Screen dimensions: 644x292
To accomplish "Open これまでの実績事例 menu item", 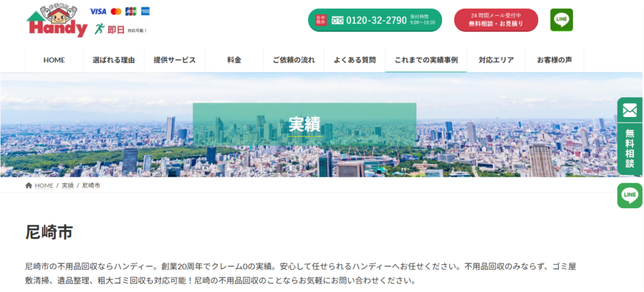I will pyautogui.click(x=426, y=60).
